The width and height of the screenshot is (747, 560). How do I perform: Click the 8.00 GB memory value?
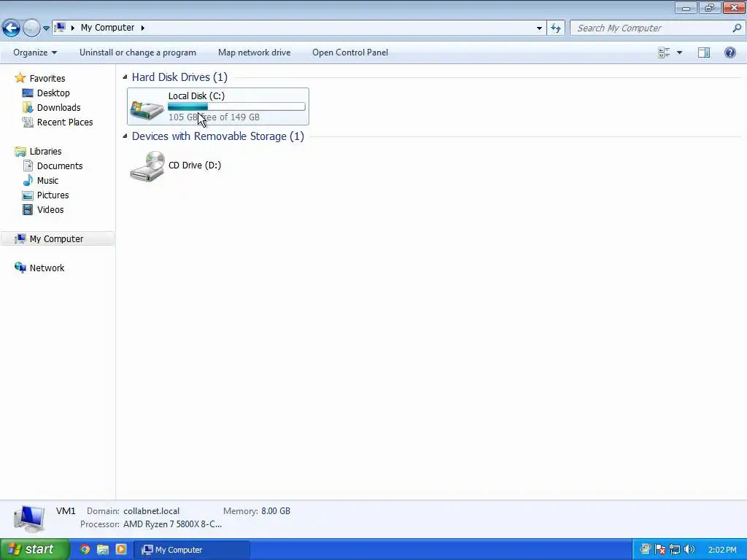click(276, 511)
